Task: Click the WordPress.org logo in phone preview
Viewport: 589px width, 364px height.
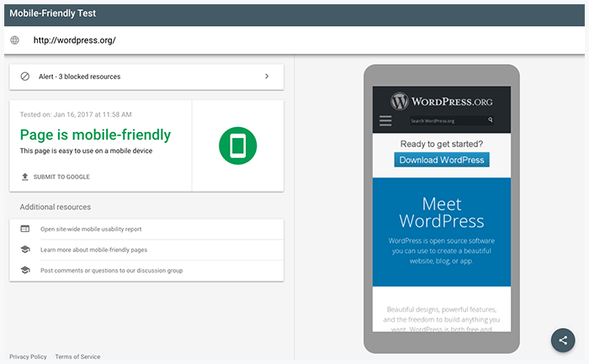Action: [441, 101]
